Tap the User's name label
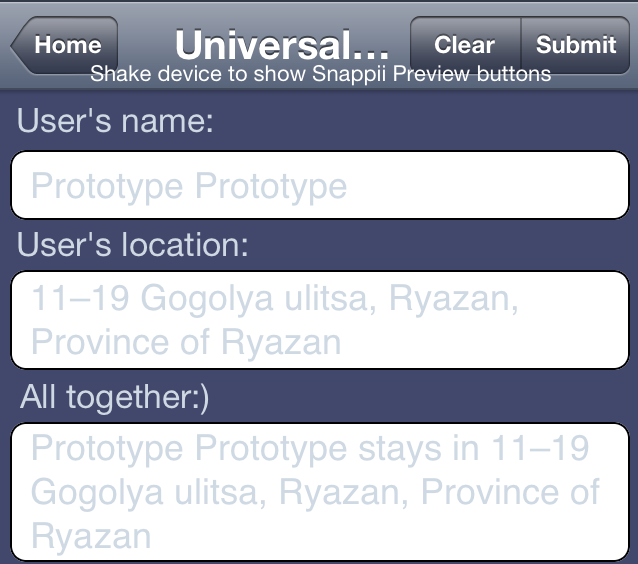638x564 pixels. point(115,120)
